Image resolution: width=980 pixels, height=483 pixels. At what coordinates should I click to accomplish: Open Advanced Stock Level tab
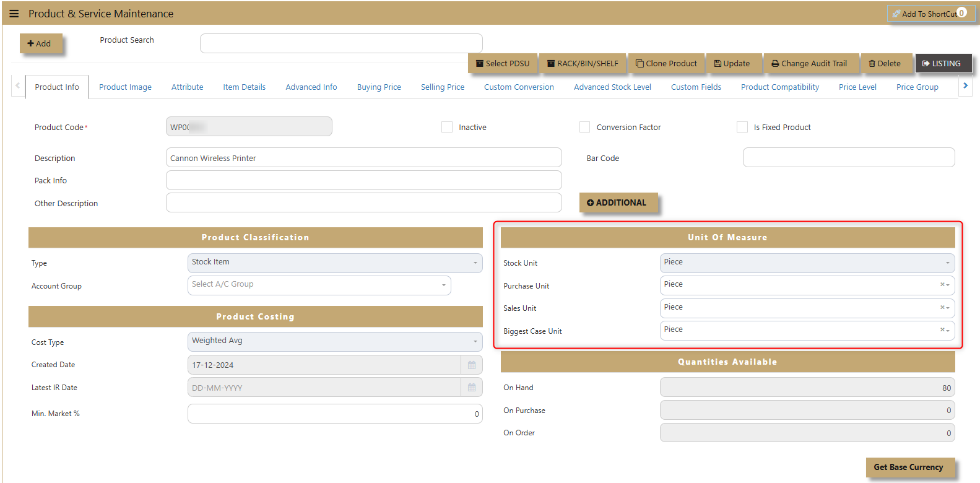[x=612, y=87]
